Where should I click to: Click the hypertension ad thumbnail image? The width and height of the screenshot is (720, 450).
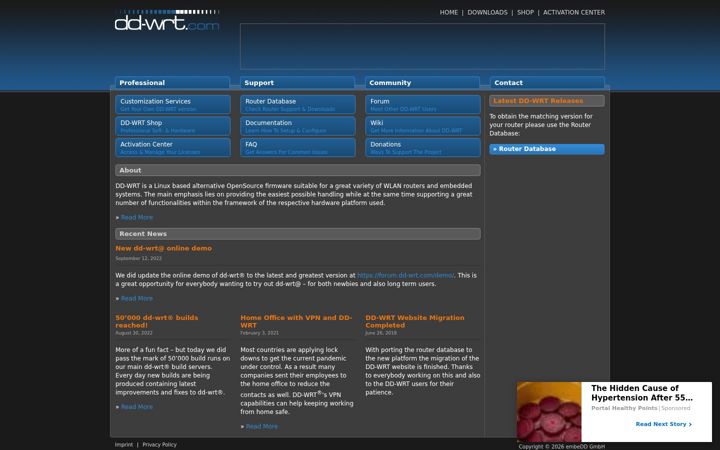pyautogui.click(x=549, y=412)
